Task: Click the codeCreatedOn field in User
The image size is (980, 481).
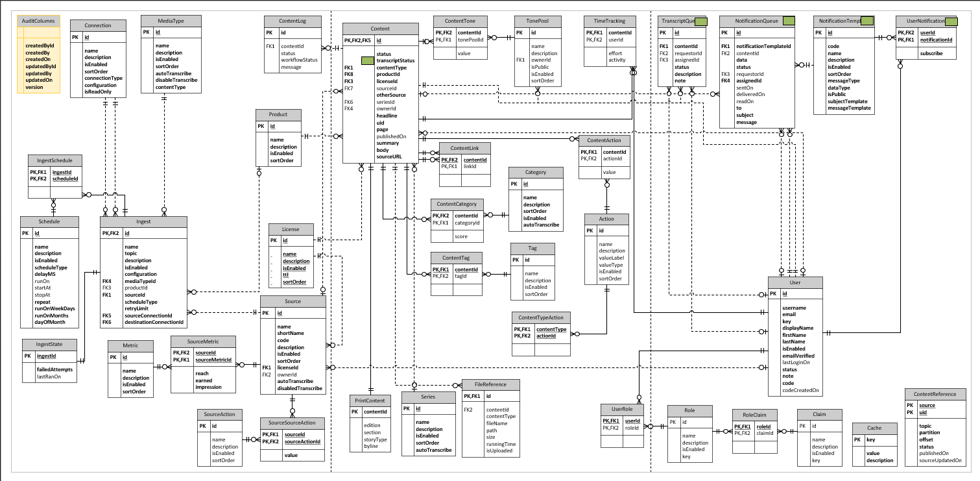Action: pyautogui.click(x=801, y=390)
